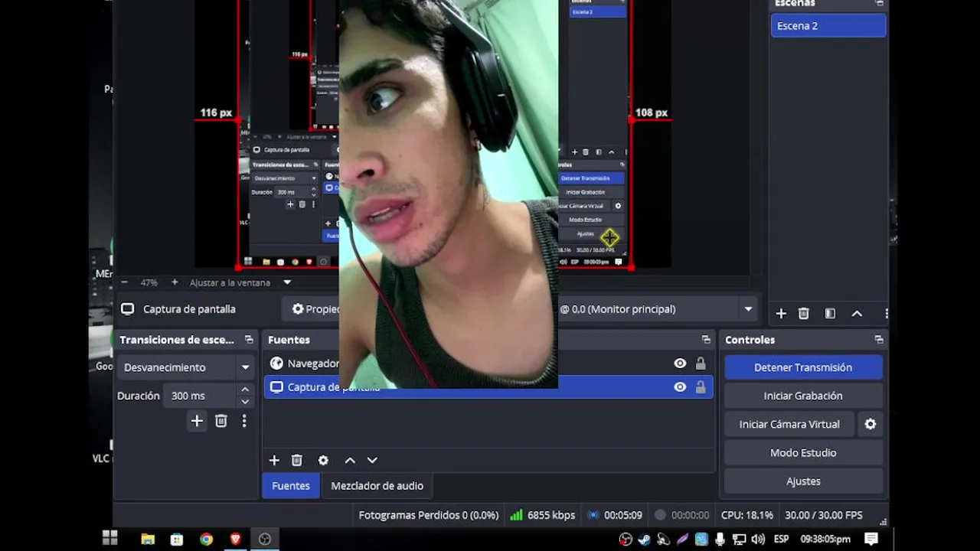The image size is (980, 551).
Task: Open File Explorer from the taskbar
Action: pos(148,539)
